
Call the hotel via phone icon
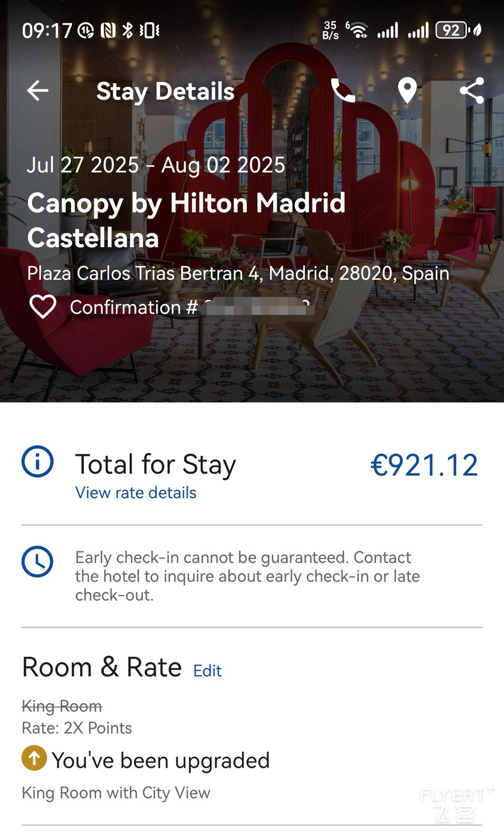pyautogui.click(x=343, y=91)
